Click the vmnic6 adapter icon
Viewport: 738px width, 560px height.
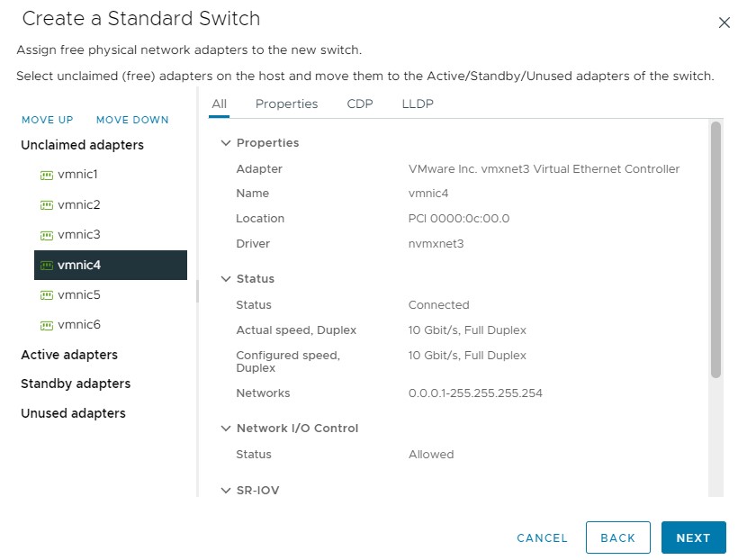coord(47,325)
